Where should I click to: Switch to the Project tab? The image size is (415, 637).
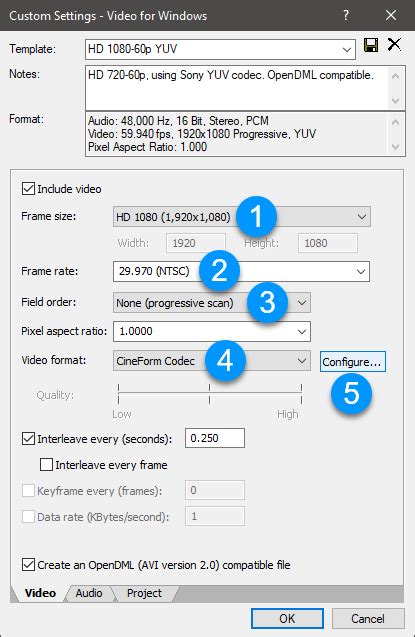[x=144, y=593]
